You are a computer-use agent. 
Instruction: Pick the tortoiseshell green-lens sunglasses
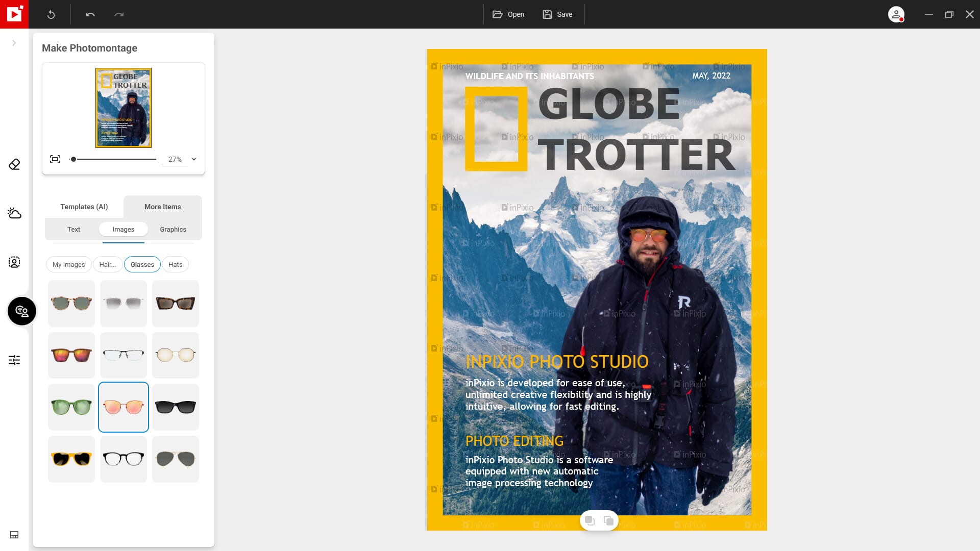(71, 304)
